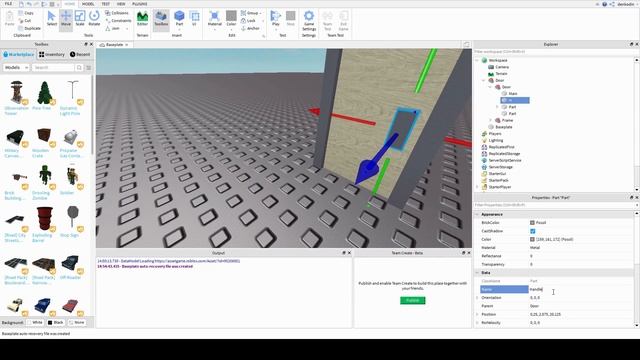640x360 pixels.
Task: Activate the Rotate tool
Action: [x=94, y=19]
